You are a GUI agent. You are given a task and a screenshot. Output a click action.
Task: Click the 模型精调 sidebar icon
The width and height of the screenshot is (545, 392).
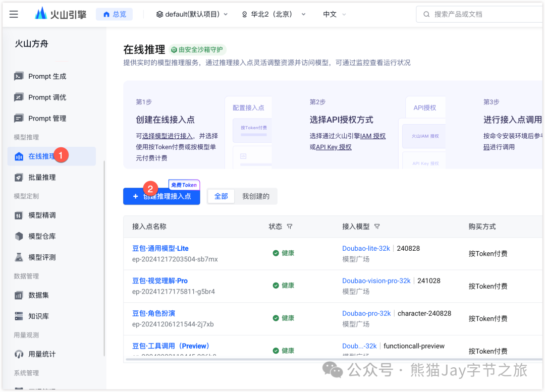[19, 215]
